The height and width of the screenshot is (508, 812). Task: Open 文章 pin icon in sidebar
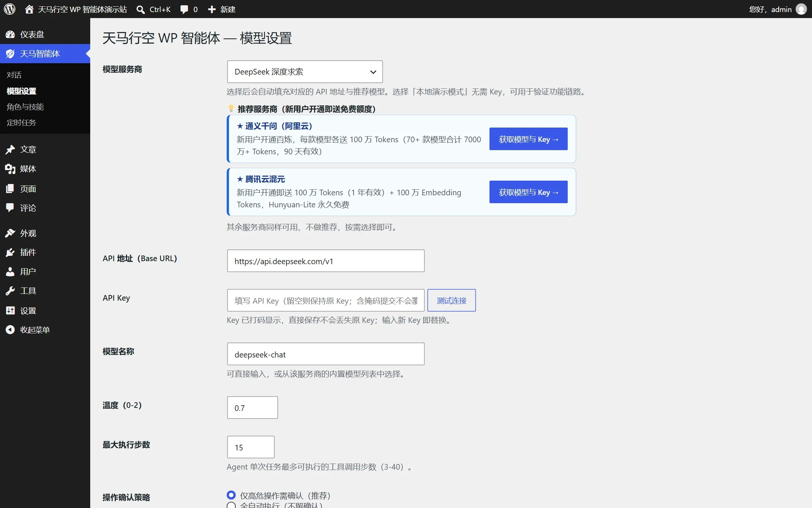10,149
